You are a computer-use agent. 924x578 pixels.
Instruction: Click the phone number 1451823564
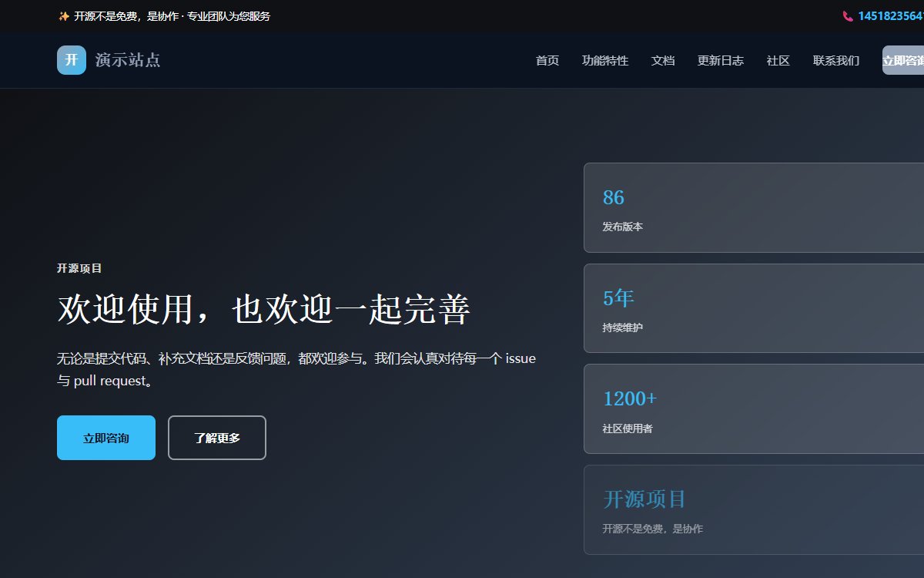click(891, 16)
